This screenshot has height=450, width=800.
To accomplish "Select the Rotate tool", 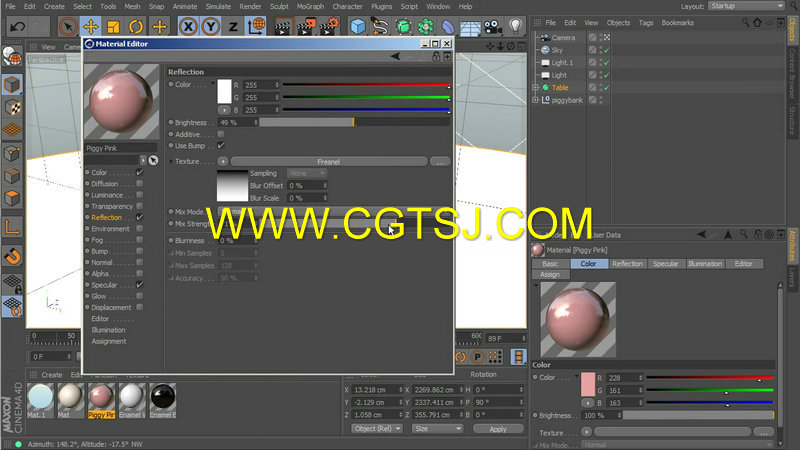I will pyautogui.click(x=136, y=26).
